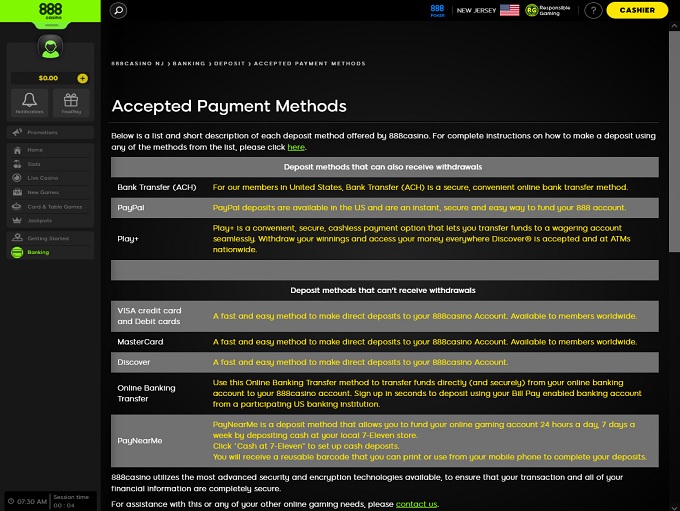
Task: Click the 888 Poker icon
Action: 437,10
